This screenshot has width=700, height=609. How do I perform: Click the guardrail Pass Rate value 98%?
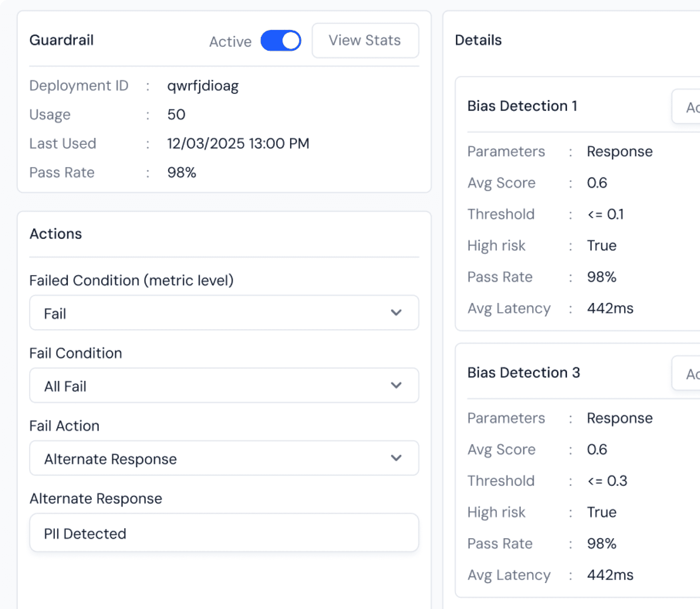point(182,173)
